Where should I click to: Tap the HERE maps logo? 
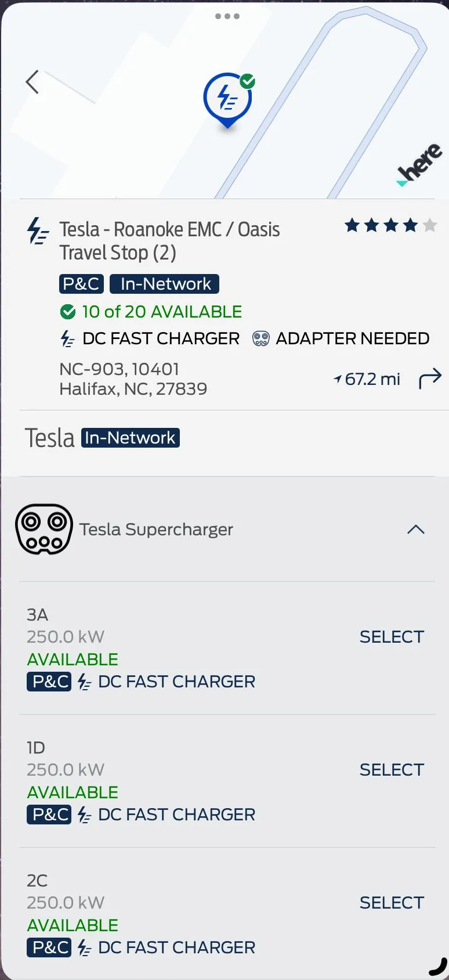pyautogui.click(x=420, y=165)
